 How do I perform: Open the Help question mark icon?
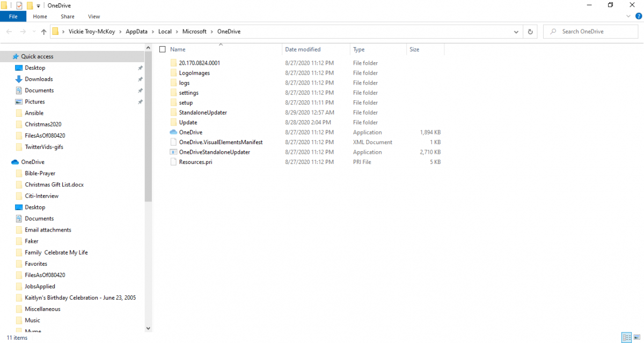638,17
